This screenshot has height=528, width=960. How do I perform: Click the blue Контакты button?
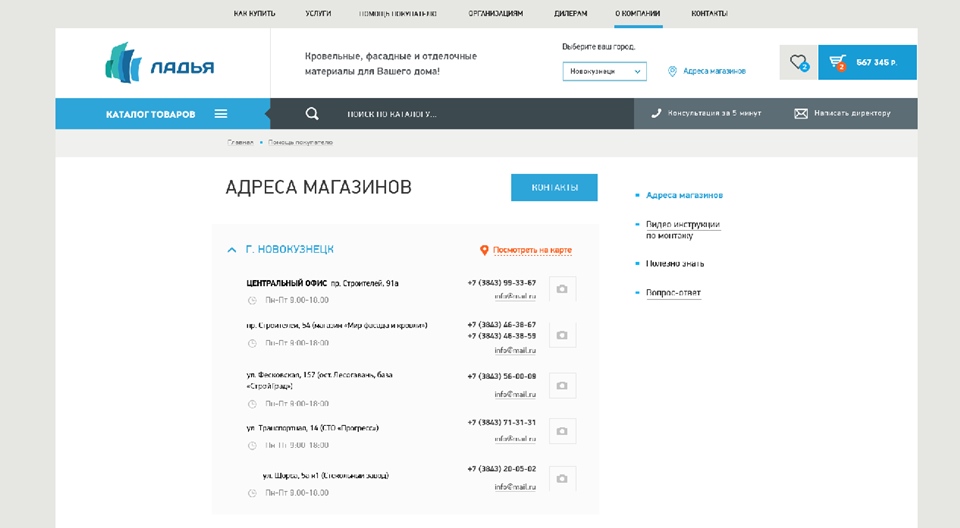pos(554,188)
